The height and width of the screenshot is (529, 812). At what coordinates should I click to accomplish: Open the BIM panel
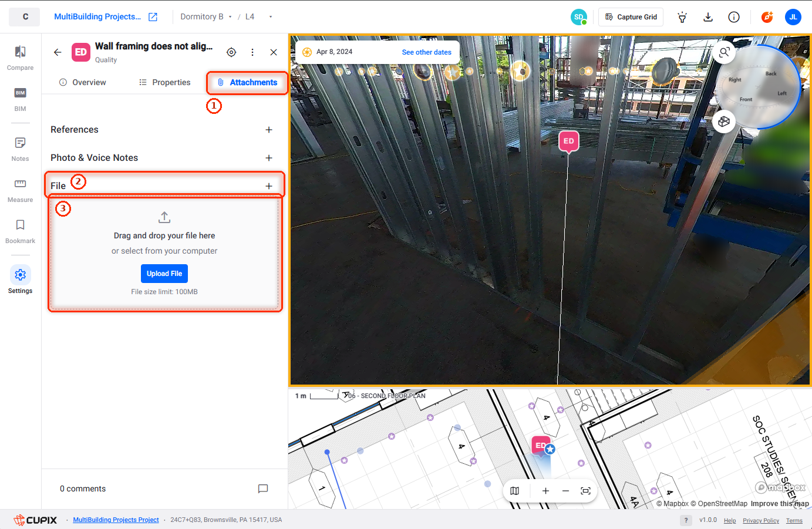[x=20, y=99]
